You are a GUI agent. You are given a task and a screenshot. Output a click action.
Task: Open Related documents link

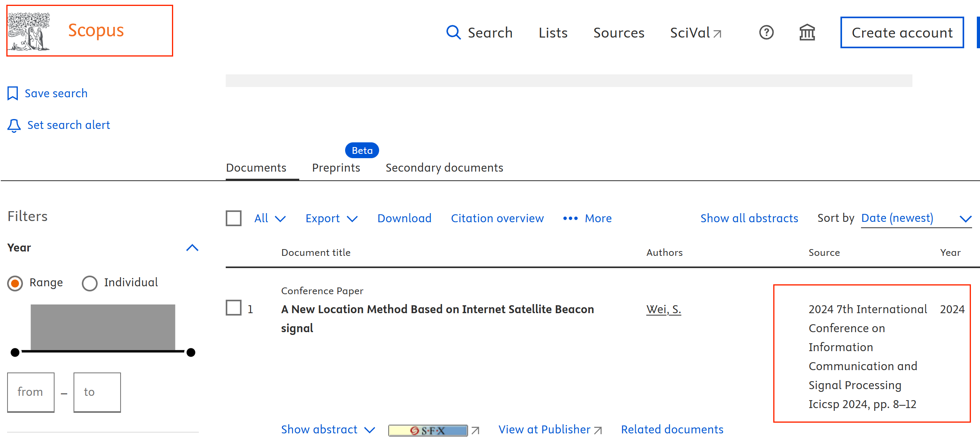coord(672,429)
